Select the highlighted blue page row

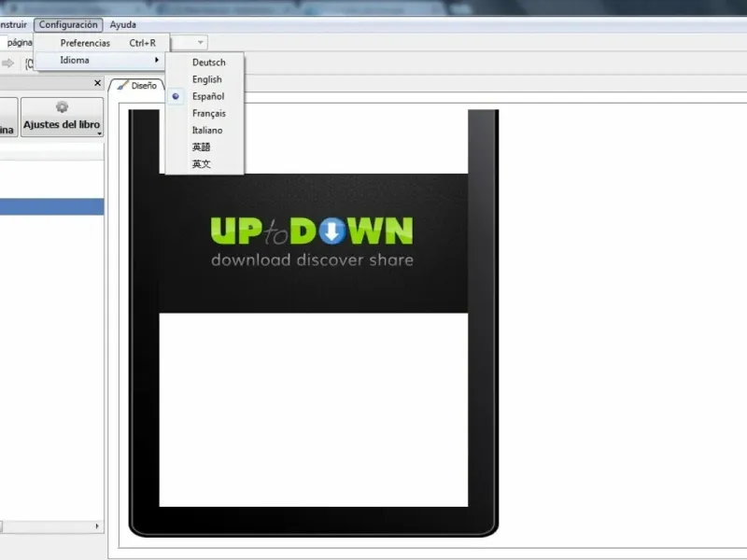coord(52,207)
